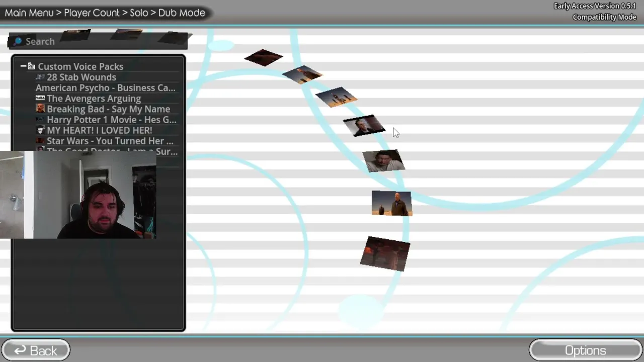644x362 pixels.
Task: Click Dub Mode in the breadcrumb path
Action: pyautogui.click(x=182, y=13)
